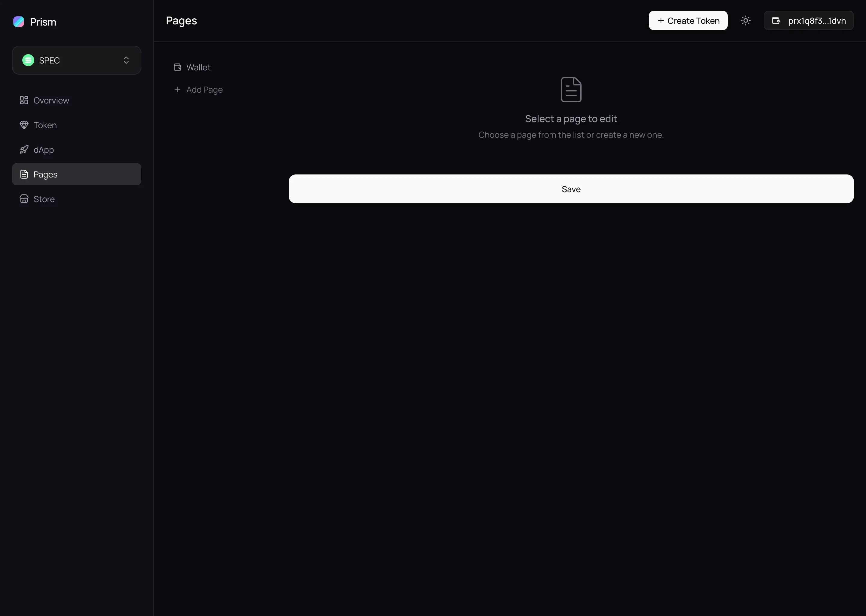Click the Store shop icon
This screenshot has width=866, height=616.
24,199
